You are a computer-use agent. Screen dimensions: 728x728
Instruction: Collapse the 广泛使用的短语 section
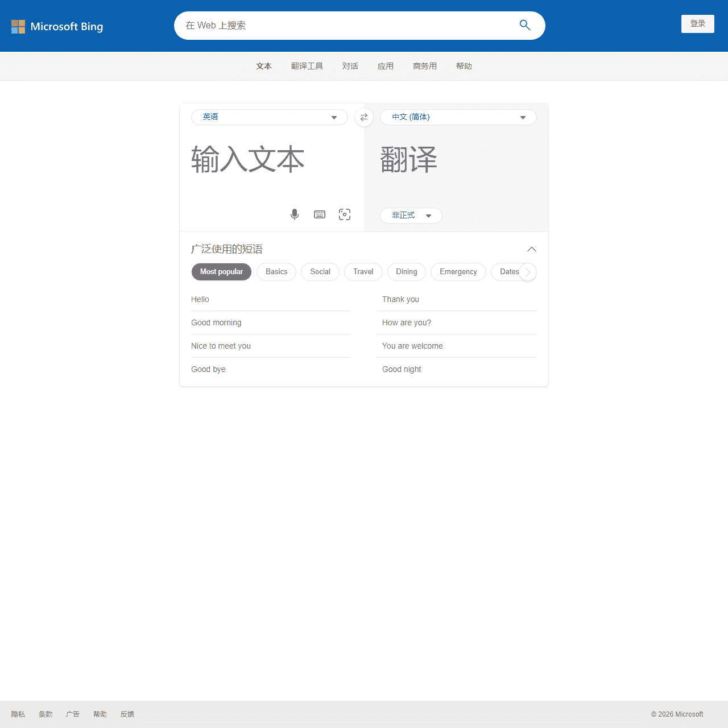532,249
